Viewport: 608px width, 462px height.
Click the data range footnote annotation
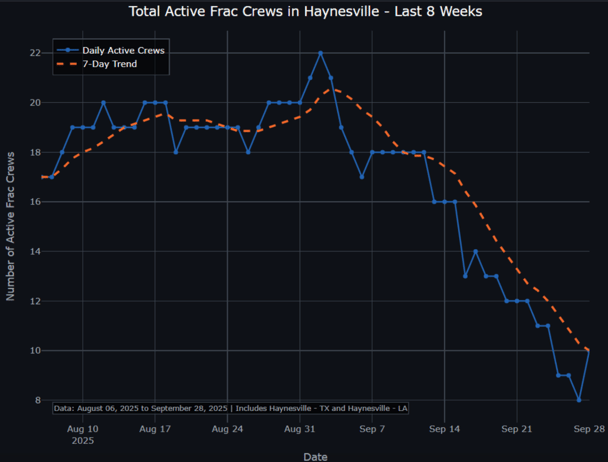pyautogui.click(x=229, y=408)
